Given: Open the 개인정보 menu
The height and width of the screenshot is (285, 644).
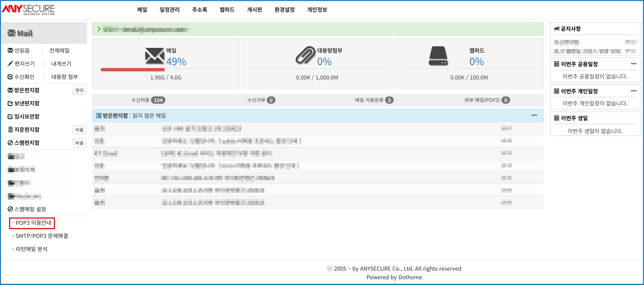Looking at the screenshot, I should [317, 10].
